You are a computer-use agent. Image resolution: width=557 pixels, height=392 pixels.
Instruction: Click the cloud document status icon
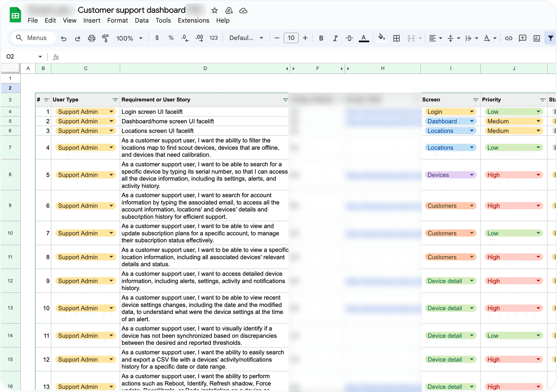243,10
